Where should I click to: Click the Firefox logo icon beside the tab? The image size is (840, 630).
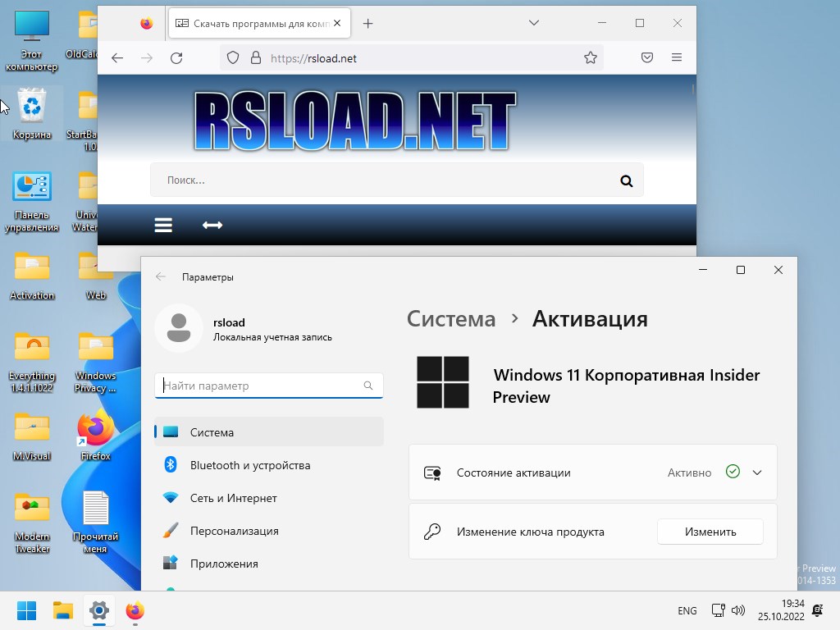tap(146, 24)
